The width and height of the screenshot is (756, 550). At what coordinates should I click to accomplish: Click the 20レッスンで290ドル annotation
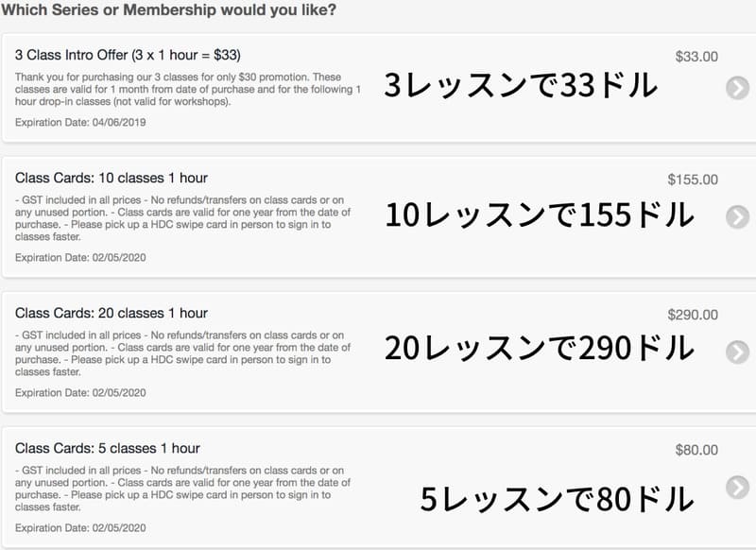(539, 348)
